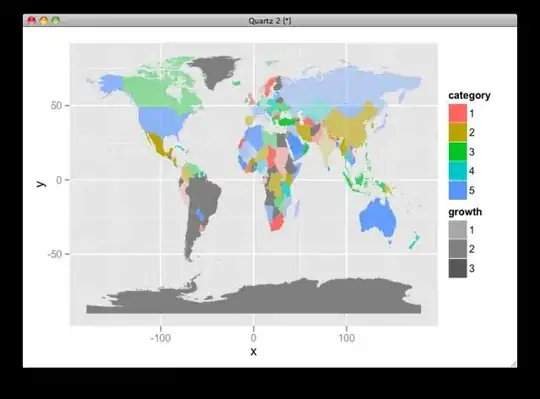Click the yellow minimize window button
The image size is (540, 399).
pos(44,21)
